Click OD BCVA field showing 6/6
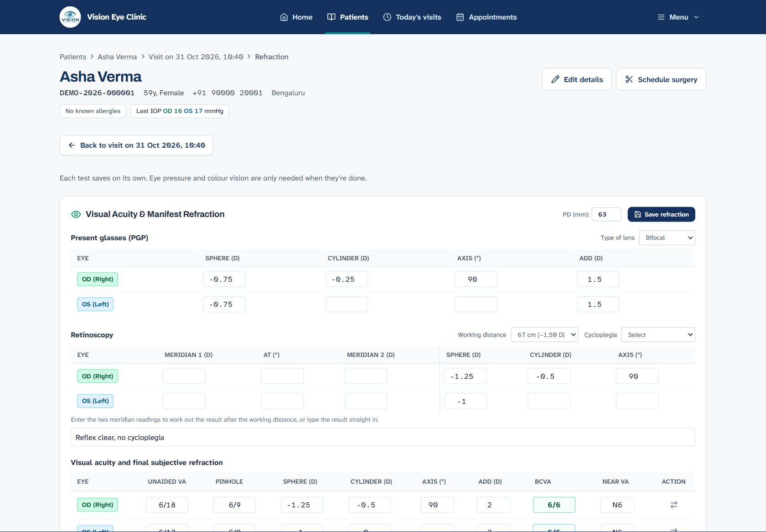 pos(554,505)
